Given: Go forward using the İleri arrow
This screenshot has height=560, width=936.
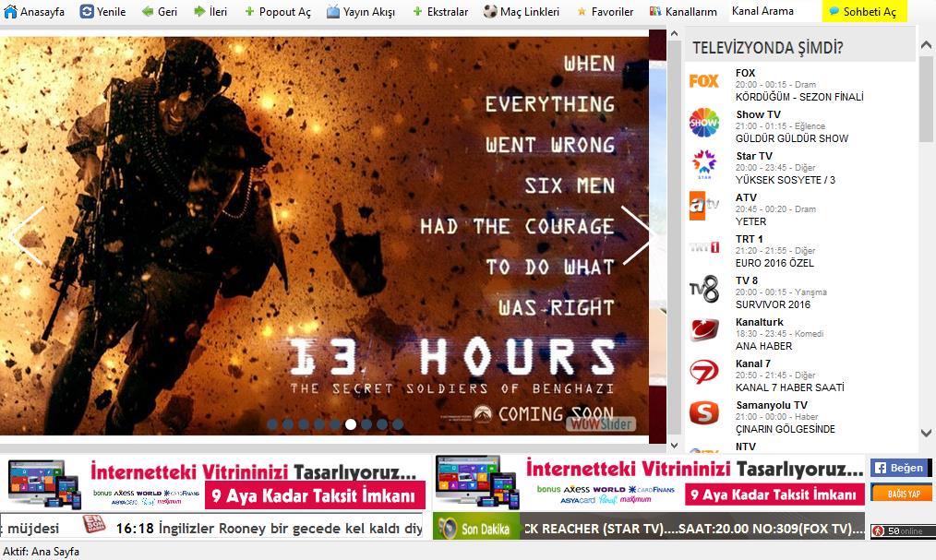Looking at the screenshot, I should (x=199, y=12).
